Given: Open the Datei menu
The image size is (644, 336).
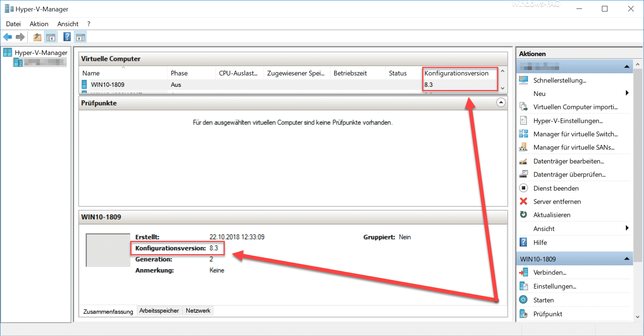Looking at the screenshot, I should [13, 24].
